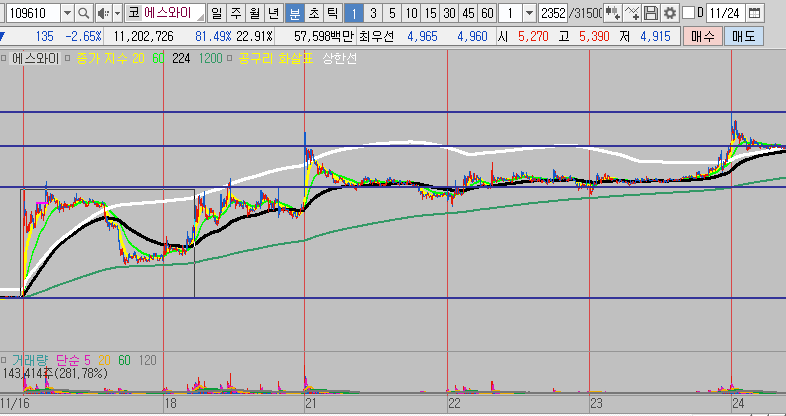Select the highlighted 1-minute interval button
The width and height of the screenshot is (786, 416).
coord(354,13)
